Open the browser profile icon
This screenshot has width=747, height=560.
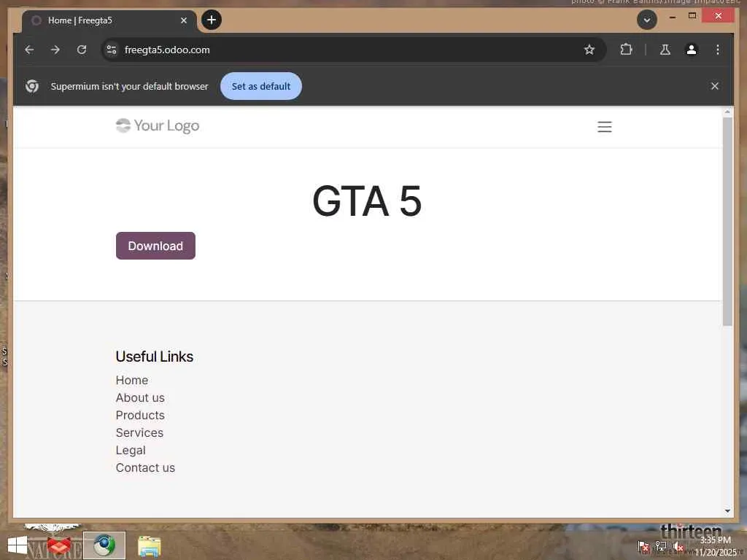[x=692, y=50]
